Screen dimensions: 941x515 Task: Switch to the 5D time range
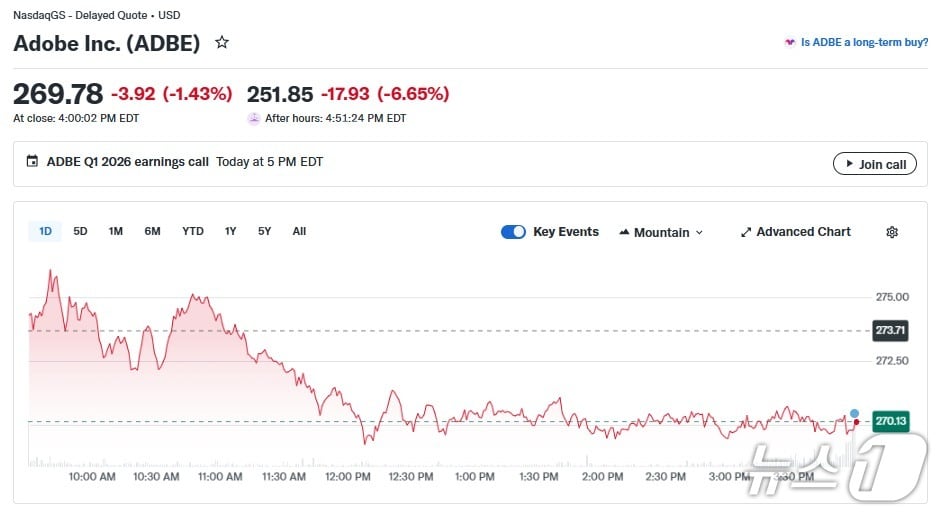point(80,232)
